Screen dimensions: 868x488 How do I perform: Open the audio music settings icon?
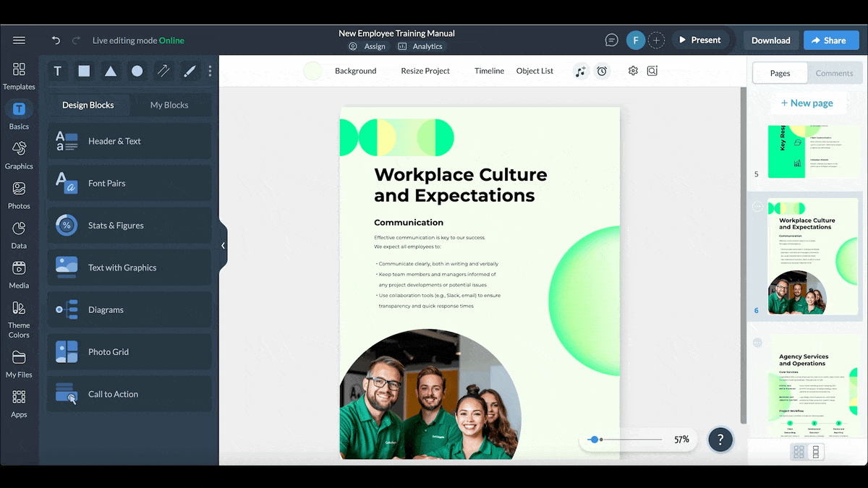point(580,71)
